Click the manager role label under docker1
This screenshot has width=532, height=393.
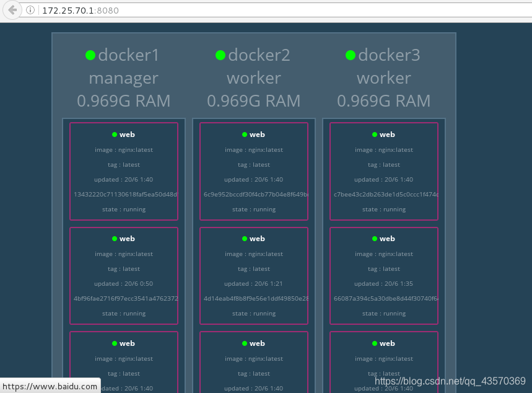(x=123, y=78)
